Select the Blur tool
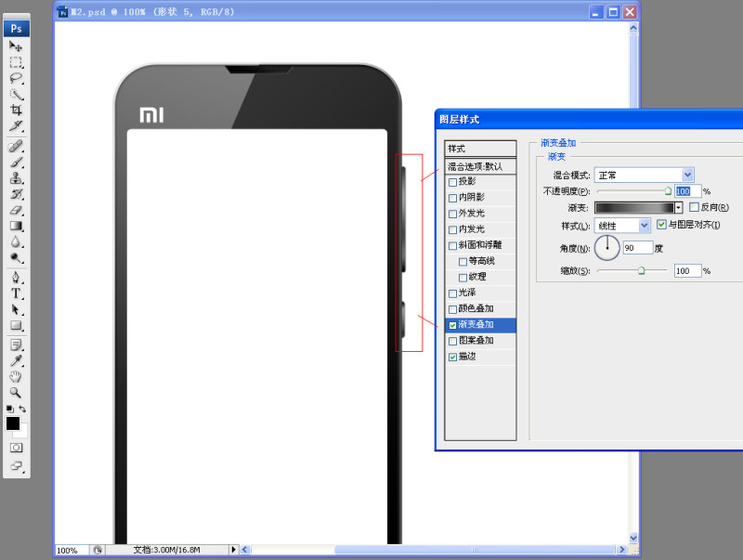 16,241
